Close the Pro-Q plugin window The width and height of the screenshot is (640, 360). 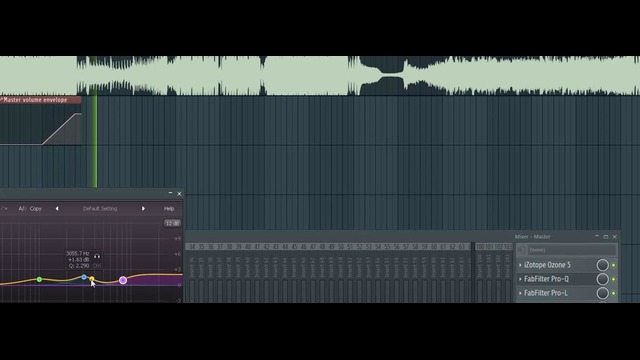(179, 194)
